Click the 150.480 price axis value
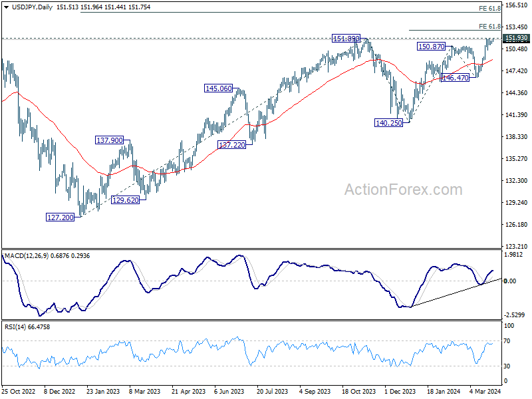 click(x=517, y=49)
